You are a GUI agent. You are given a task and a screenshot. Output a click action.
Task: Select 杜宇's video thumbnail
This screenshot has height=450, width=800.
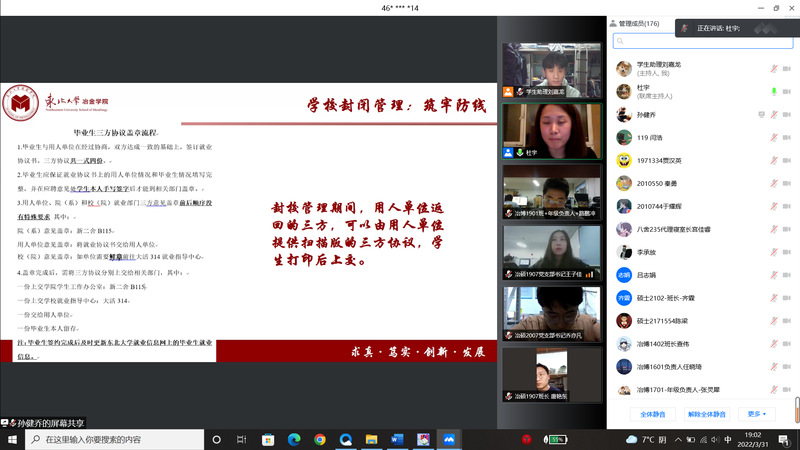tap(537, 130)
